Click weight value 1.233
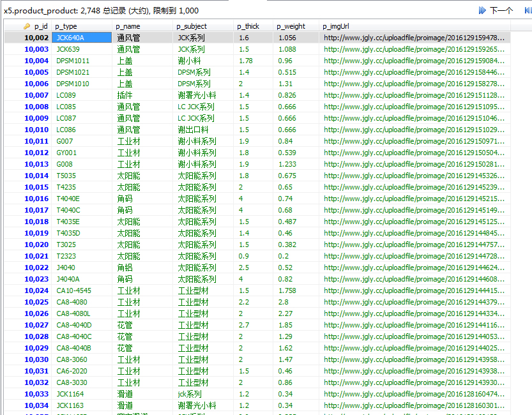This screenshot has width=532, height=415. [x=296, y=165]
